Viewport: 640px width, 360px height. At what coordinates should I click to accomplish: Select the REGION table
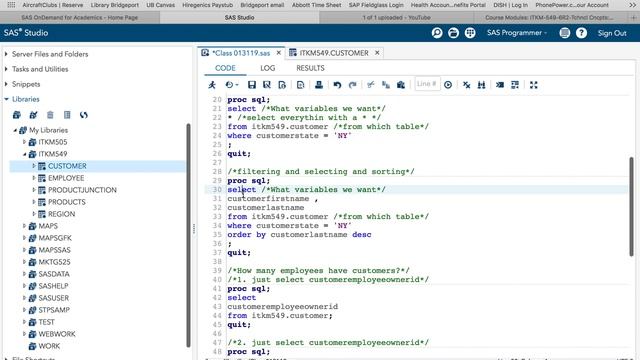(x=61, y=214)
